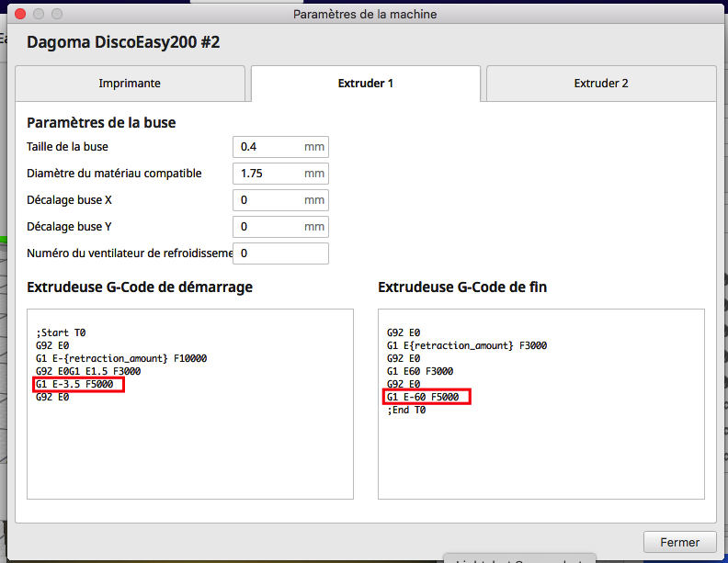Screen dimensions: 728x563
Task: Click 'Diamètre du matériau compatible' label
Action: [x=114, y=174]
